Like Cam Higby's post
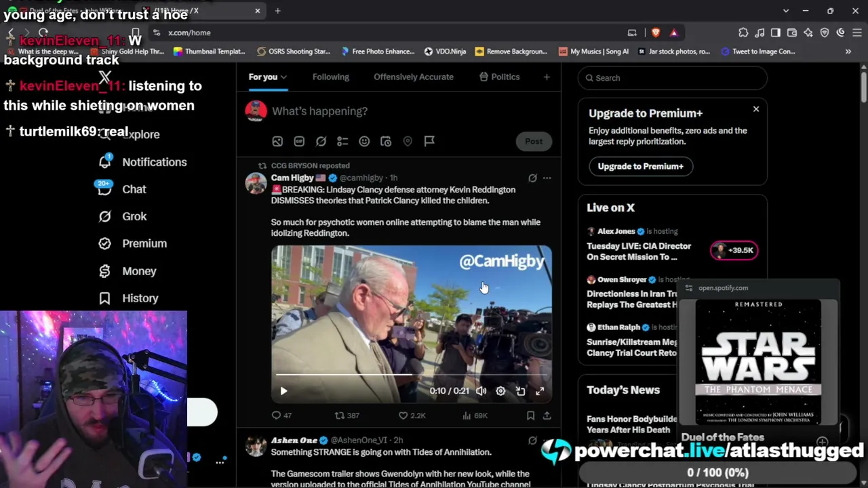 403,415
